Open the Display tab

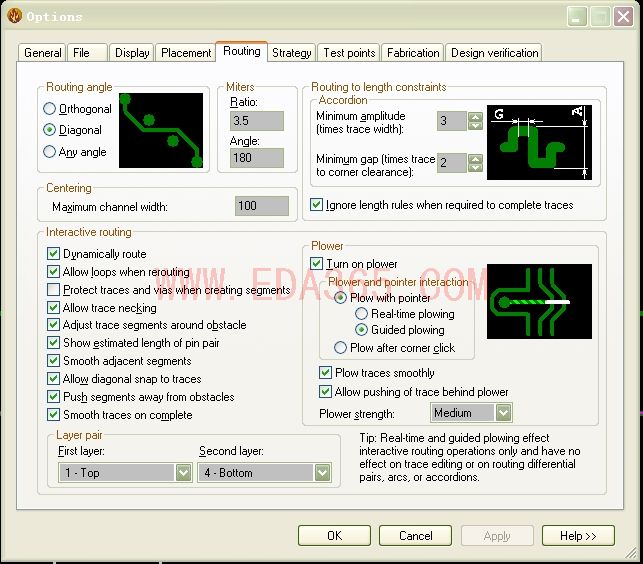pyautogui.click(x=132, y=53)
